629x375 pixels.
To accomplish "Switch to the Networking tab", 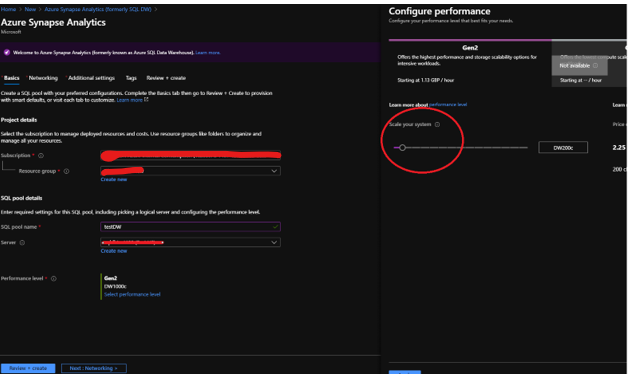I will (x=43, y=78).
